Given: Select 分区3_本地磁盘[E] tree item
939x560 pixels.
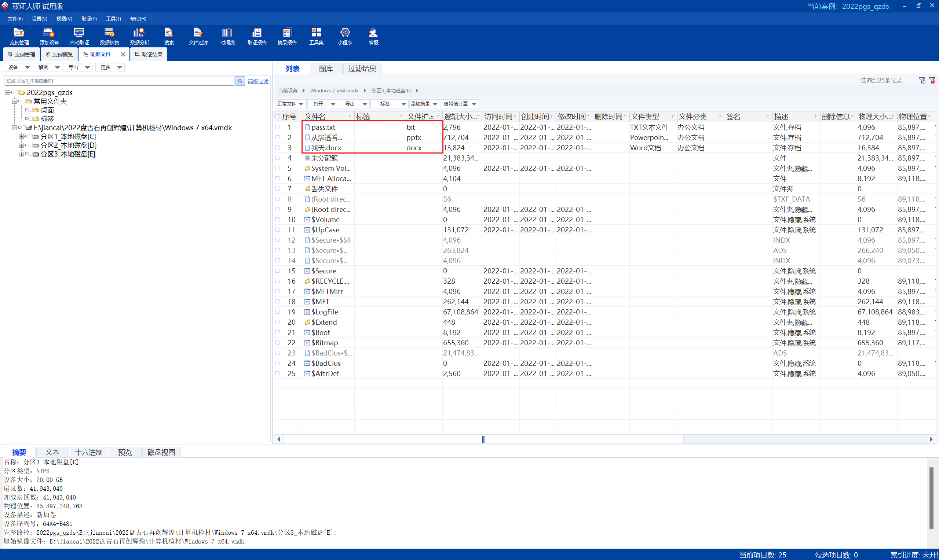Looking at the screenshot, I should point(67,154).
